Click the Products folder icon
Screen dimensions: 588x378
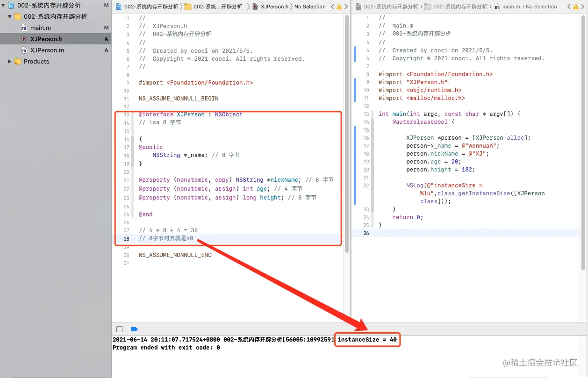(x=18, y=61)
